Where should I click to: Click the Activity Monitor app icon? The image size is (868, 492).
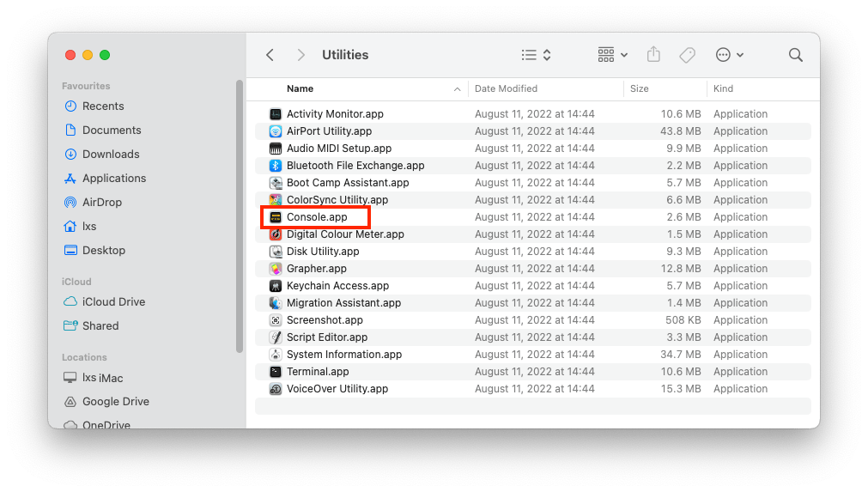pyautogui.click(x=275, y=114)
